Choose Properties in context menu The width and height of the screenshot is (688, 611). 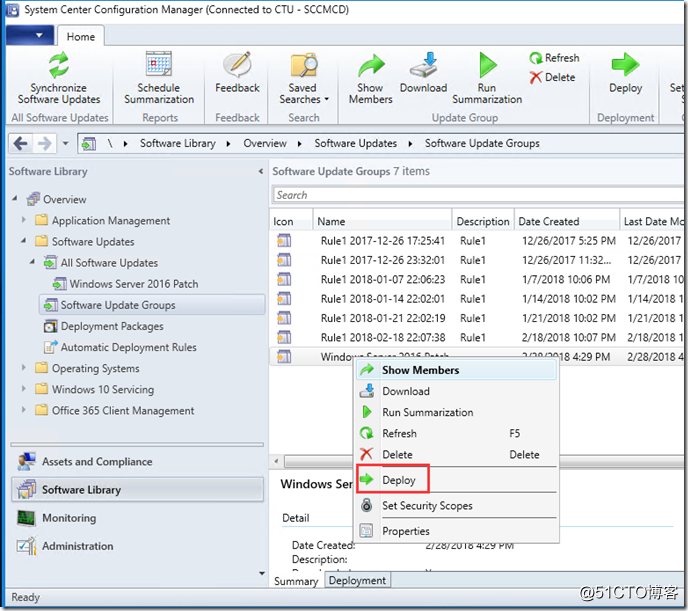[x=456, y=531]
